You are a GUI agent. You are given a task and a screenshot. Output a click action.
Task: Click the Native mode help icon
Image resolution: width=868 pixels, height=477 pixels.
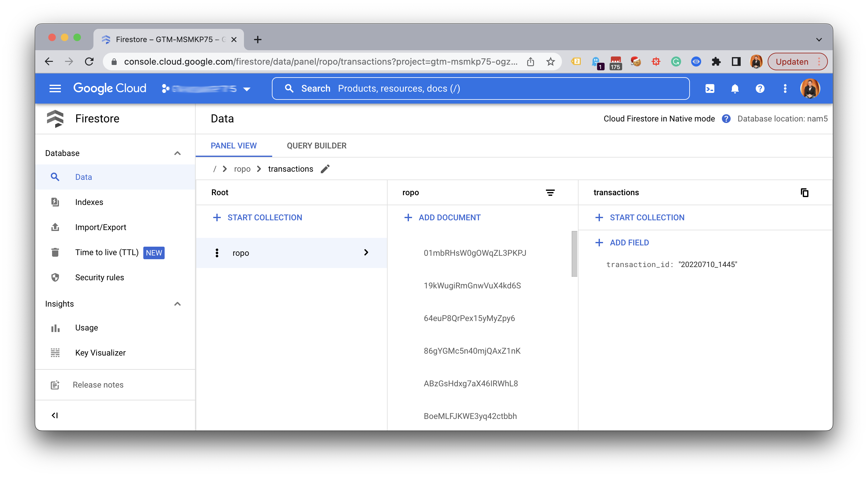pyautogui.click(x=726, y=119)
